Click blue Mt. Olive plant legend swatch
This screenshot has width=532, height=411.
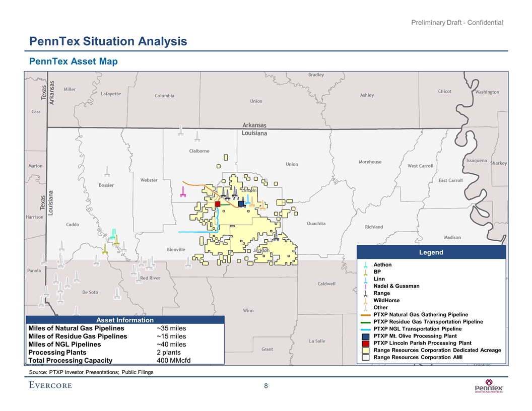click(x=365, y=336)
